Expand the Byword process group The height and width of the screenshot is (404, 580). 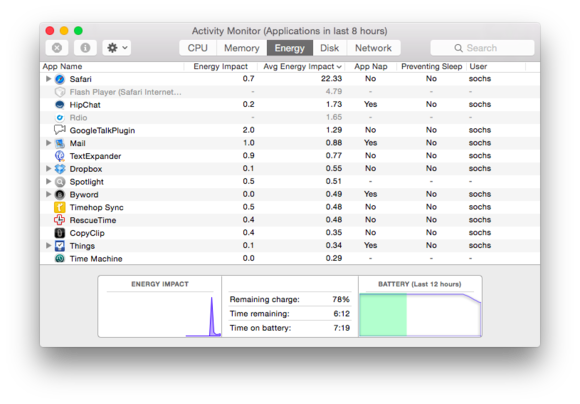click(48, 194)
